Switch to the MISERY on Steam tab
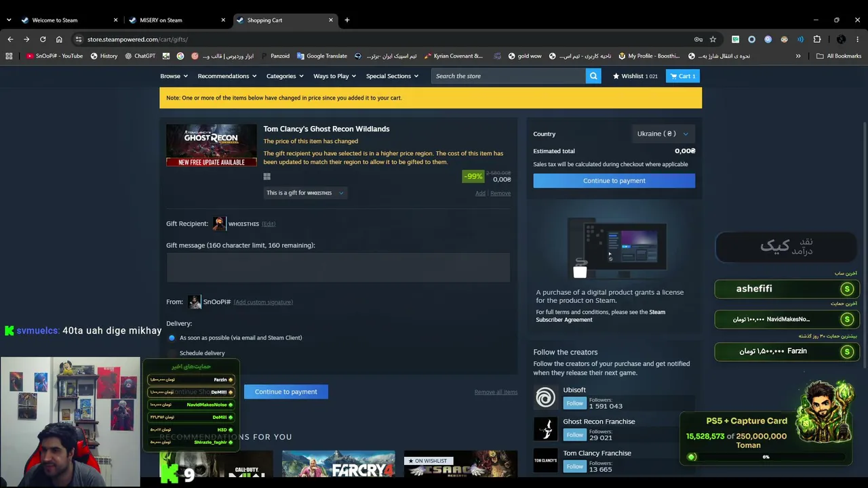868x488 pixels. coord(176,20)
